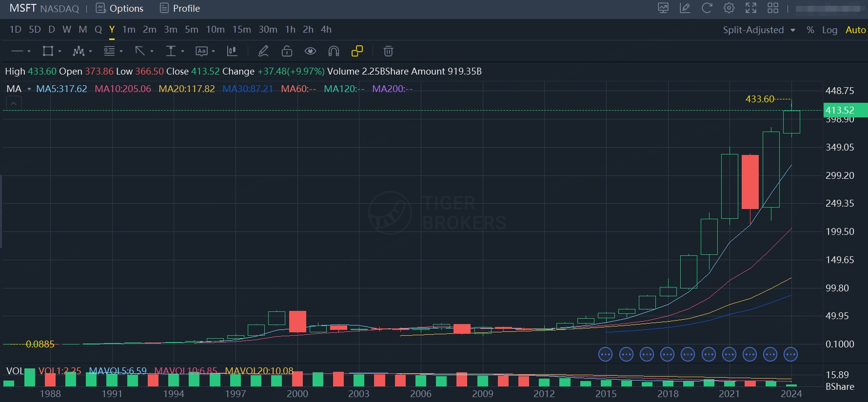The height and width of the screenshot is (402, 868).
Task: Click the MA20:117.82 indicator label
Action: 187,89
